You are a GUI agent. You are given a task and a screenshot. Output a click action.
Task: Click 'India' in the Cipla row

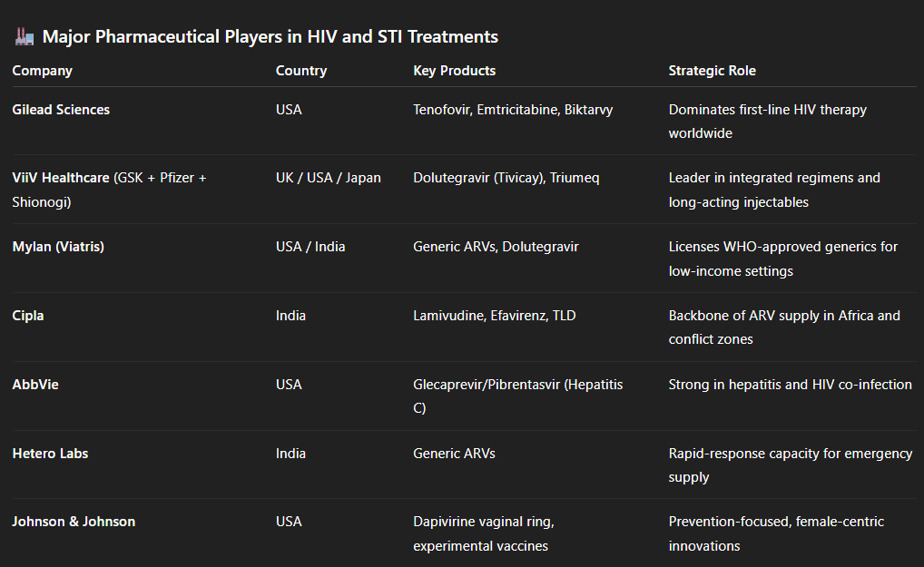click(x=290, y=316)
